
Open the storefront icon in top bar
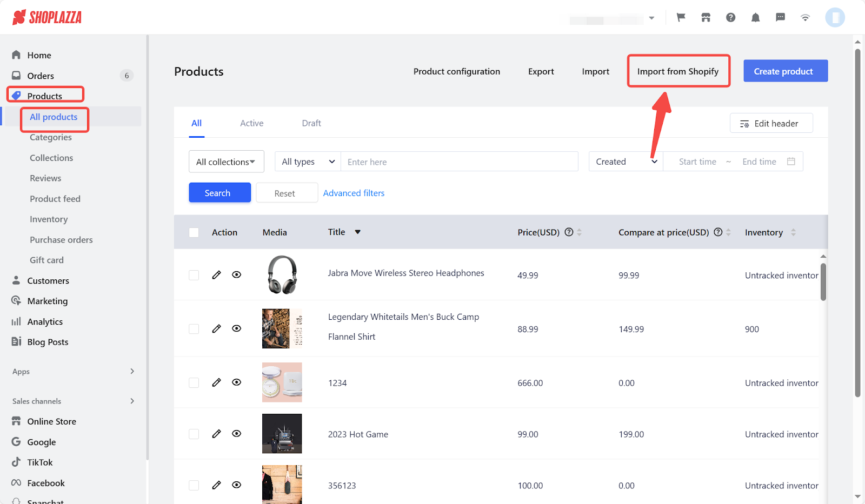[x=706, y=17]
